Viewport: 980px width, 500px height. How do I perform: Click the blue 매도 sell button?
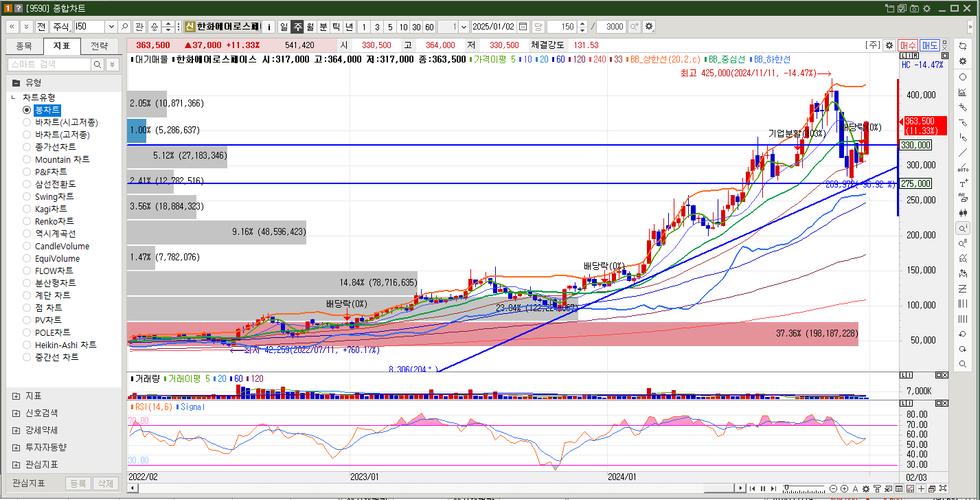930,45
